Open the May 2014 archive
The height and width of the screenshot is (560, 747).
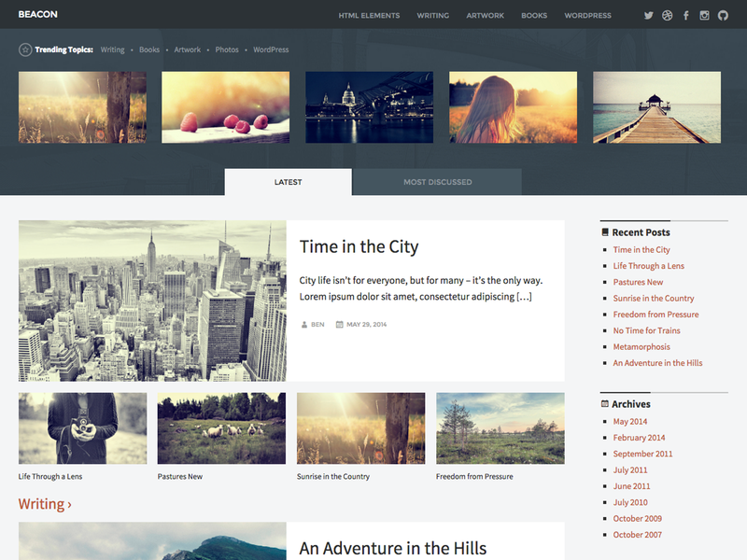point(630,421)
